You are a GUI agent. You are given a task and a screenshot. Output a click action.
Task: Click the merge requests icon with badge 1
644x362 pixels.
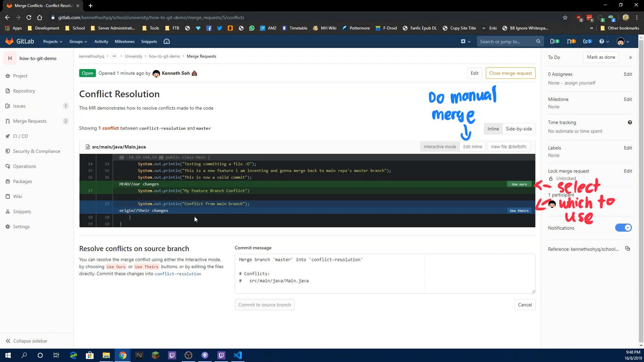click(571, 41)
